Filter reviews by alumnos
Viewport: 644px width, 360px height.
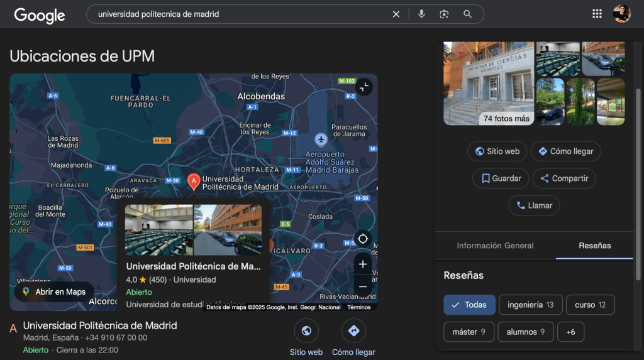[x=526, y=332]
